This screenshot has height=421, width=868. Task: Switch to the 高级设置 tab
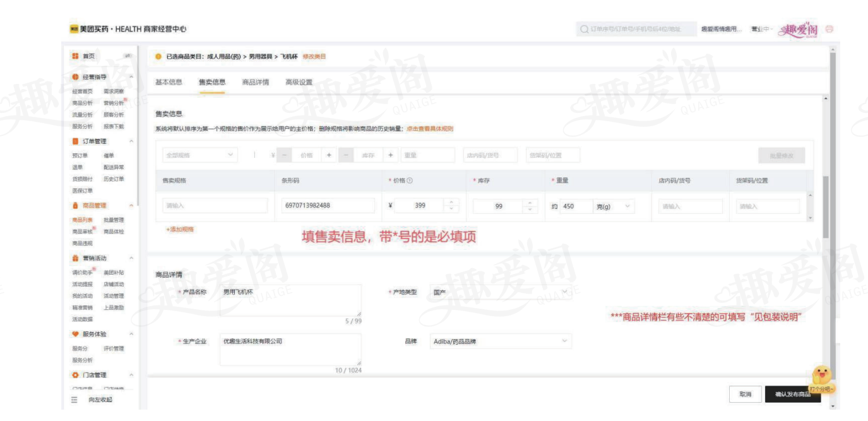(299, 82)
